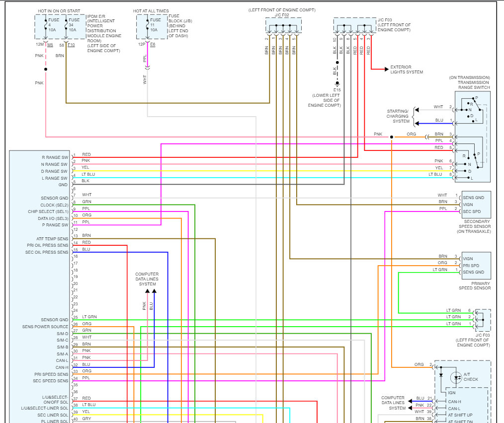The width and height of the screenshot is (504, 423).
Task: Click the 'LT BLU' label at pin 38
Action: point(88,405)
